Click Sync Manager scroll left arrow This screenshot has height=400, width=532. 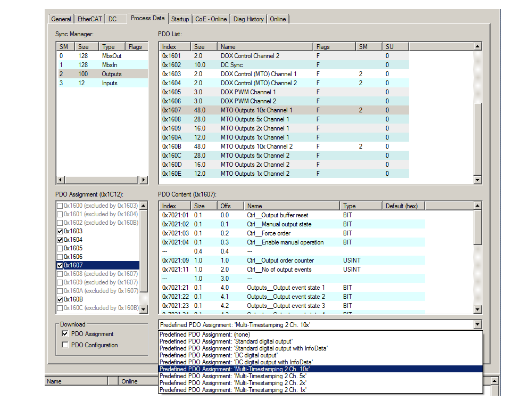pos(61,179)
